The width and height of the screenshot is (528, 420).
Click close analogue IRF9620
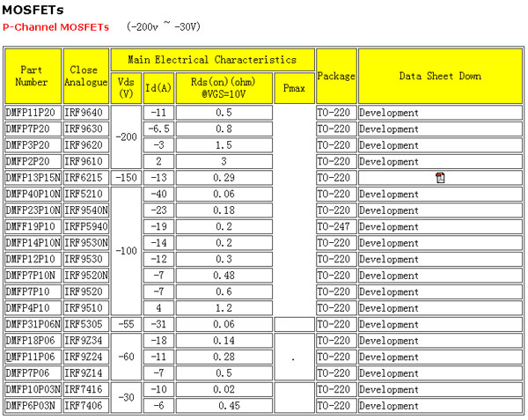pos(84,145)
